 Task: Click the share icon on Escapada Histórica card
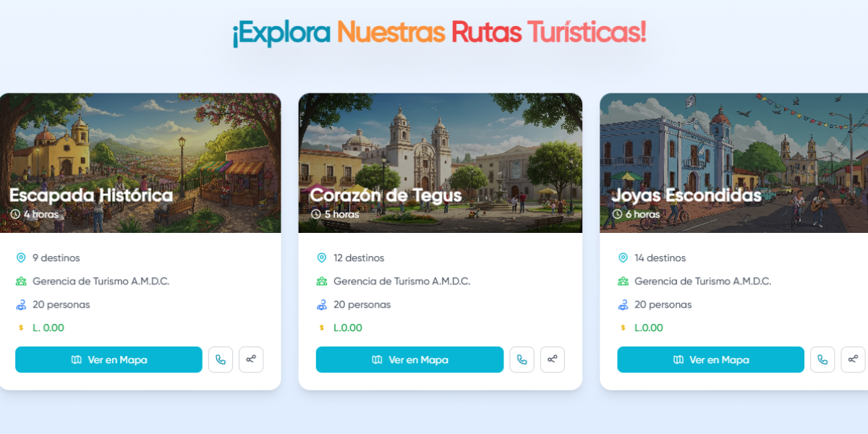(x=251, y=359)
